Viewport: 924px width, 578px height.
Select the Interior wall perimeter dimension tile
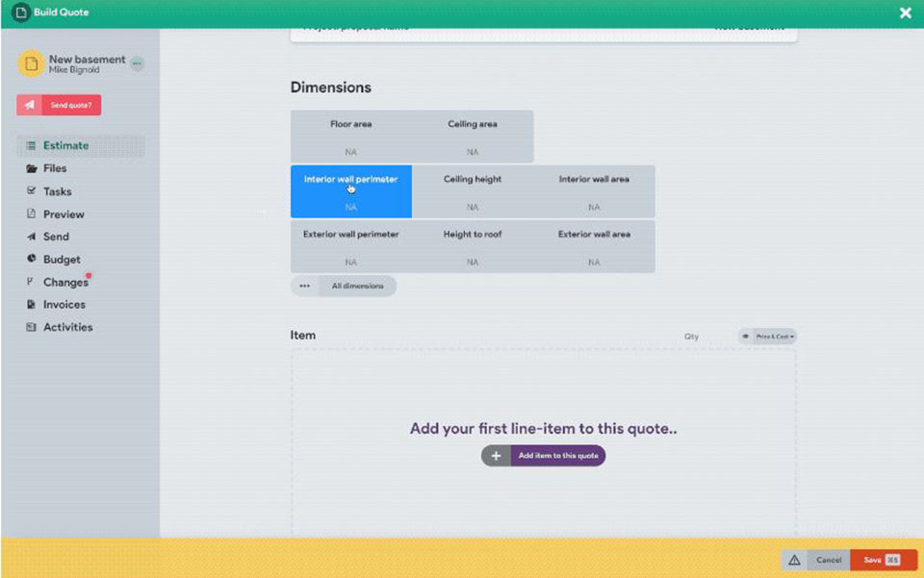(349, 190)
